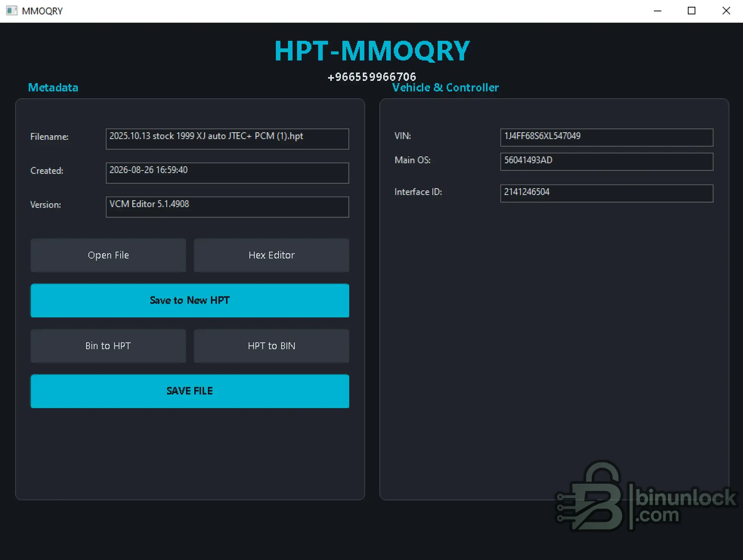Click the Main OS: label
This screenshot has width=743, height=560.
point(412,160)
